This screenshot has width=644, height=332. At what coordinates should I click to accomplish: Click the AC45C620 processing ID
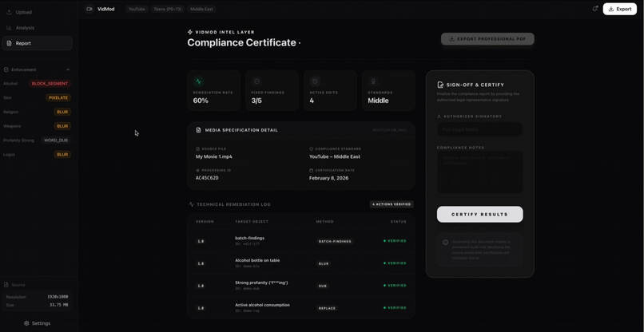coord(207,178)
